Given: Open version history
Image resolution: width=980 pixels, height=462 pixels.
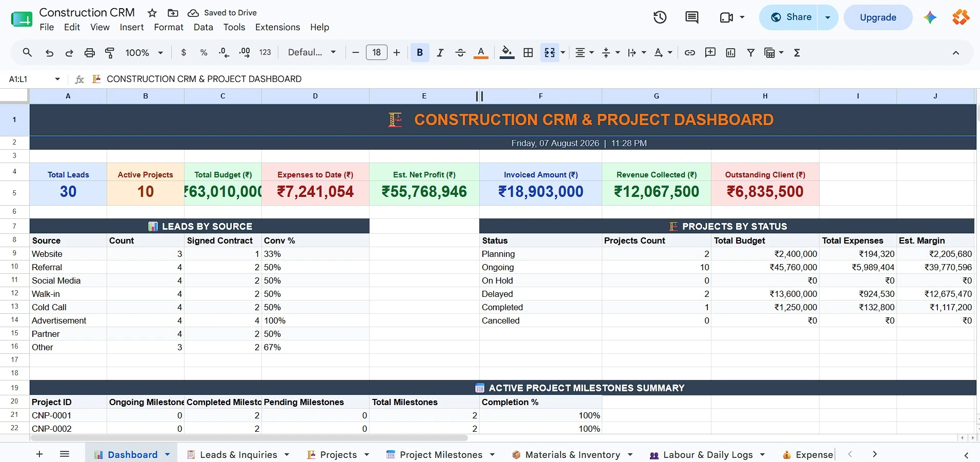Looking at the screenshot, I should coord(660,17).
